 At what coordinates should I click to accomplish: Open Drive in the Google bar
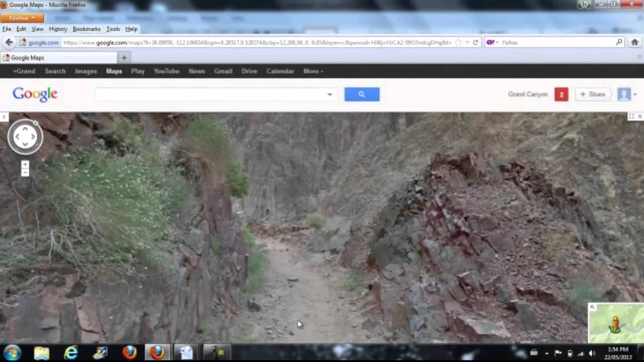(x=250, y=71)
